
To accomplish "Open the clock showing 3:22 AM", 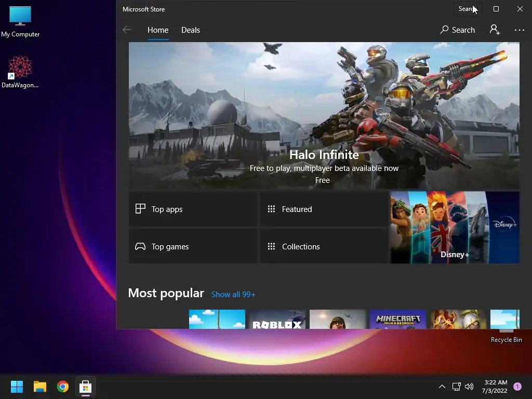I will [x=495, y=387].
